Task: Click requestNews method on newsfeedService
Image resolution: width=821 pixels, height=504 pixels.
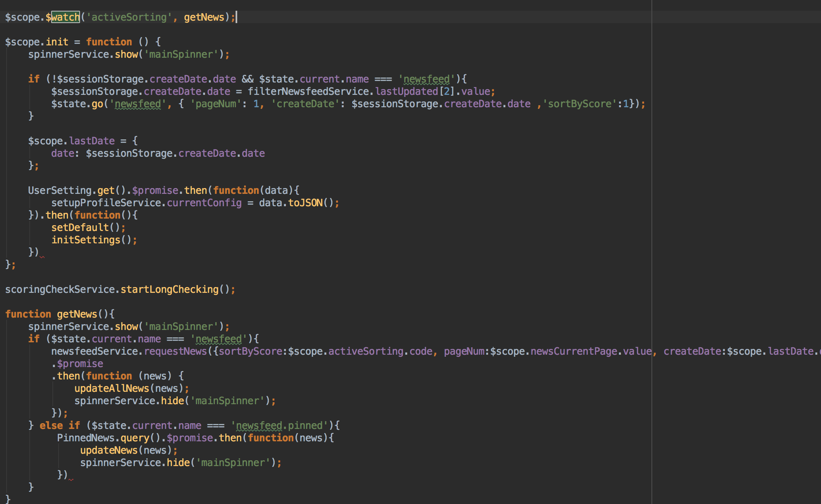Action: tap(175, 351)
